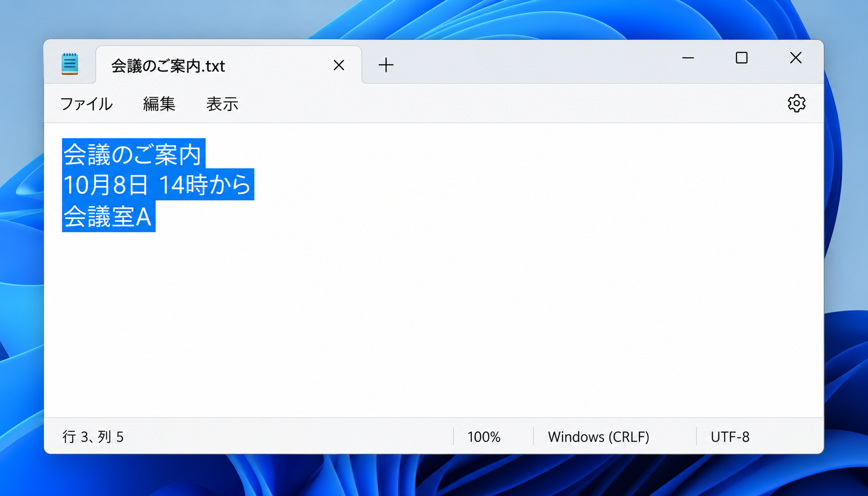
Task: Click the 100% zoom level in status bar
Action: tap(484, 437)
